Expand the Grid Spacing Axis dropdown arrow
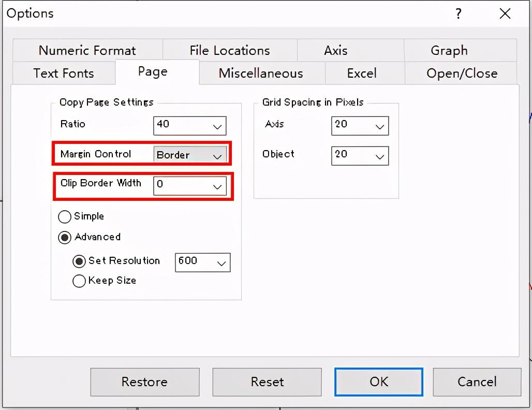The height and width of the screenshot is (410, 532). [x=380, y=127]
